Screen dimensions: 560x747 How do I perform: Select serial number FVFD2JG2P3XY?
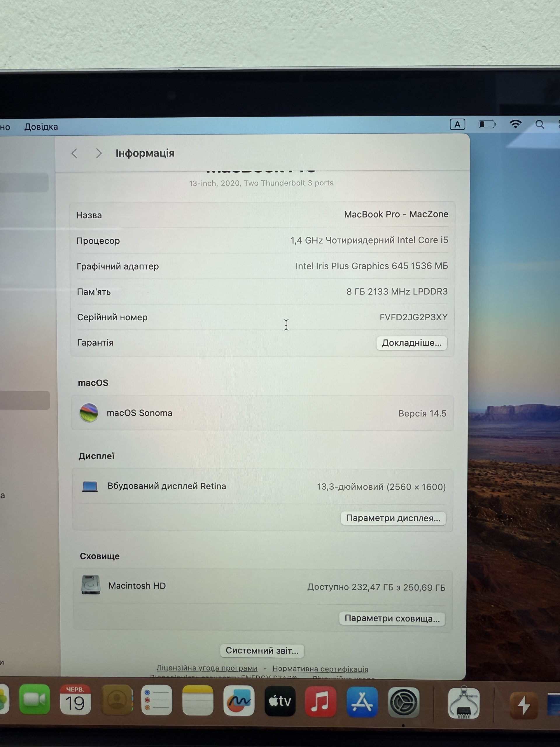click(x=414, y=317)
